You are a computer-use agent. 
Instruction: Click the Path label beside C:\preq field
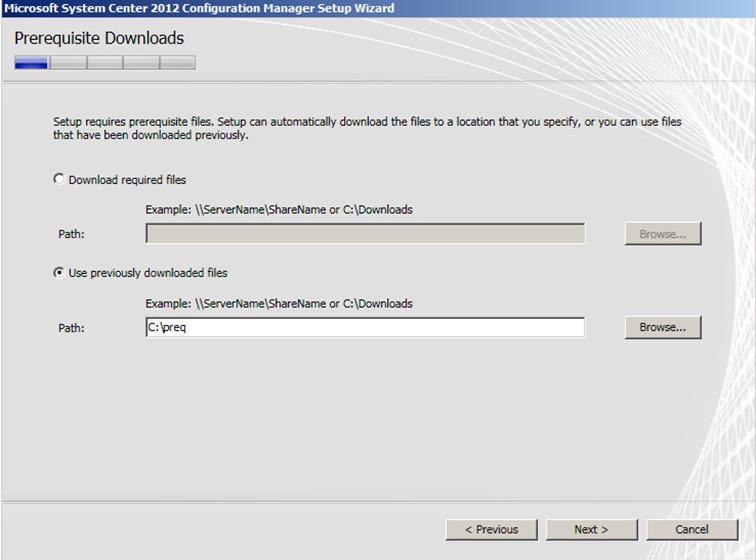(71, 328)
